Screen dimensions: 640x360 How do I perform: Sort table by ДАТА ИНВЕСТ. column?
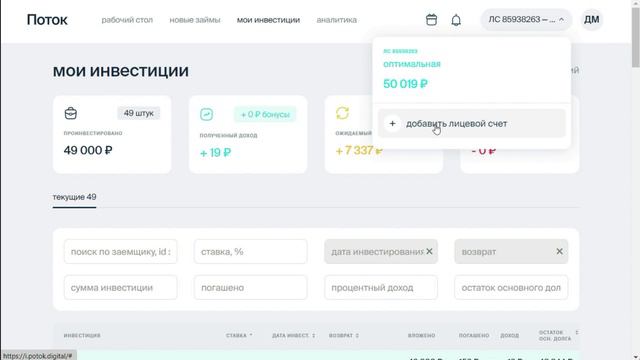click(293, 335)
